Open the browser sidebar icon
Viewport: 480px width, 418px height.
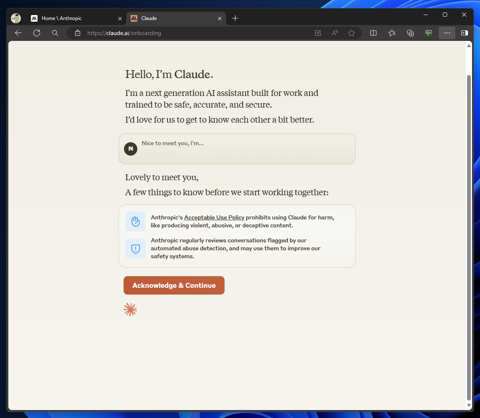tap(464, 33)
